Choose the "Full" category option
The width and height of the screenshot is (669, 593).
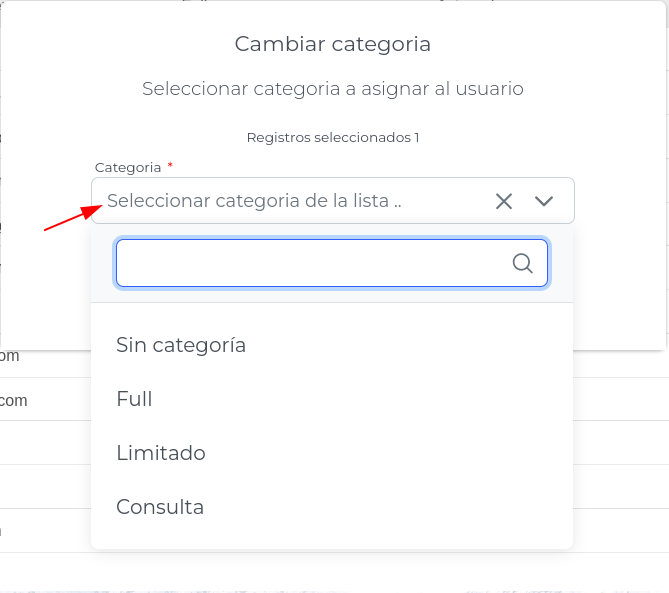(x=134, y=399)
